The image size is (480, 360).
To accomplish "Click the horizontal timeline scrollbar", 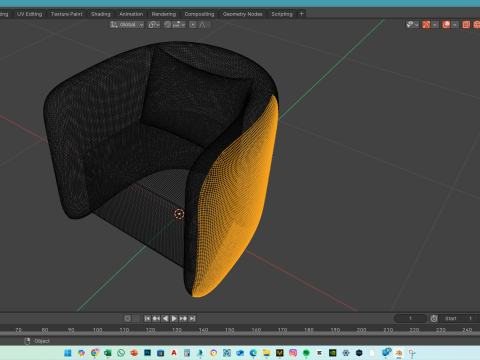I will (240, 334).
